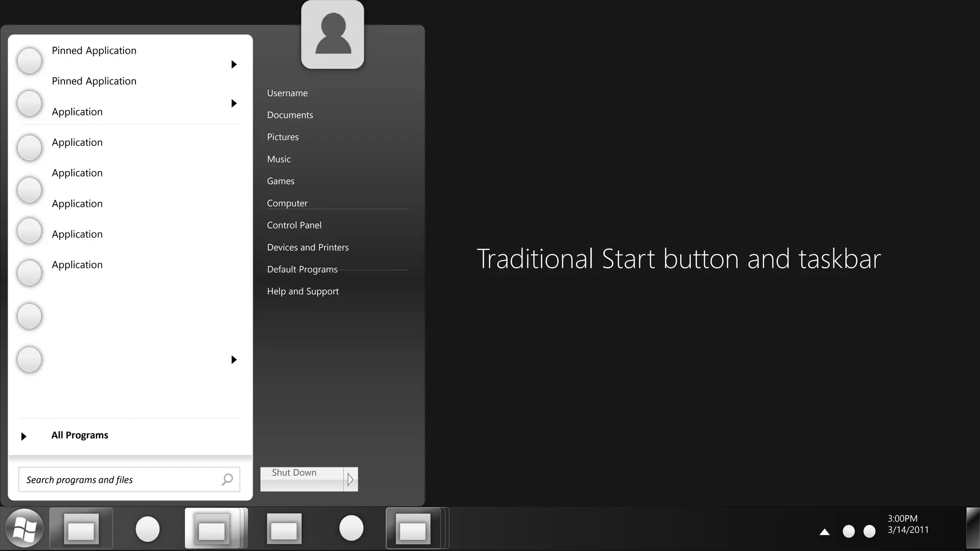Open the highlighted active window taskbar button
Screen dimensions: 980x551
tap(212, 529)
